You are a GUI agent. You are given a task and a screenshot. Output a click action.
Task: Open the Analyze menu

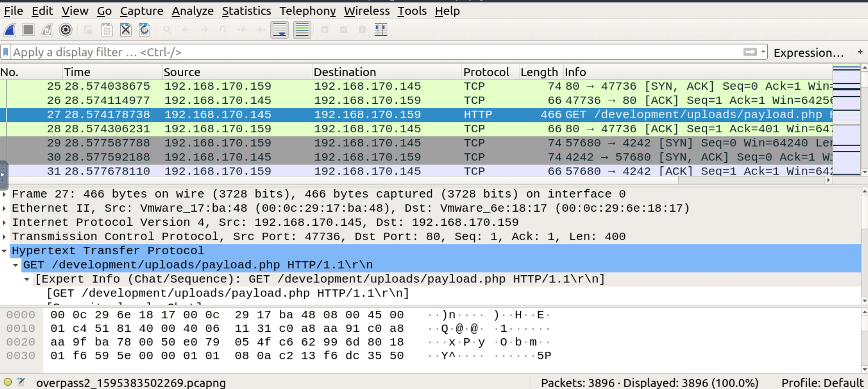click(x=192, y=11)
